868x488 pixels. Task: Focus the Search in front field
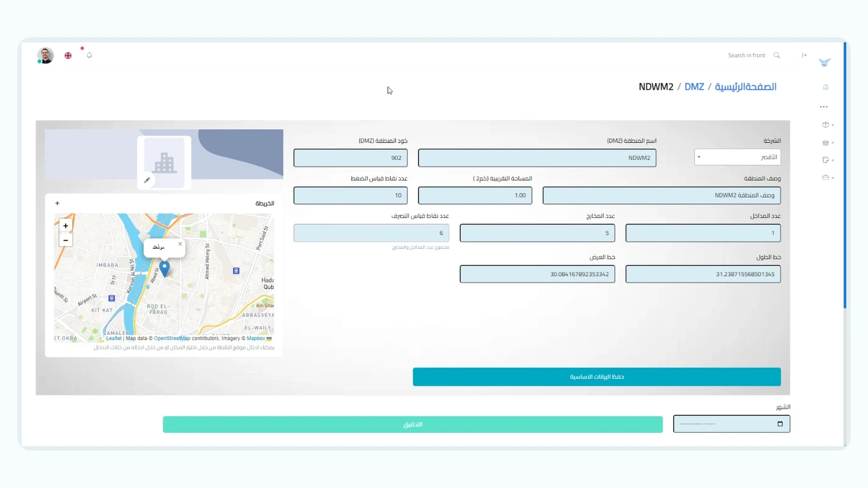point(746,55)
